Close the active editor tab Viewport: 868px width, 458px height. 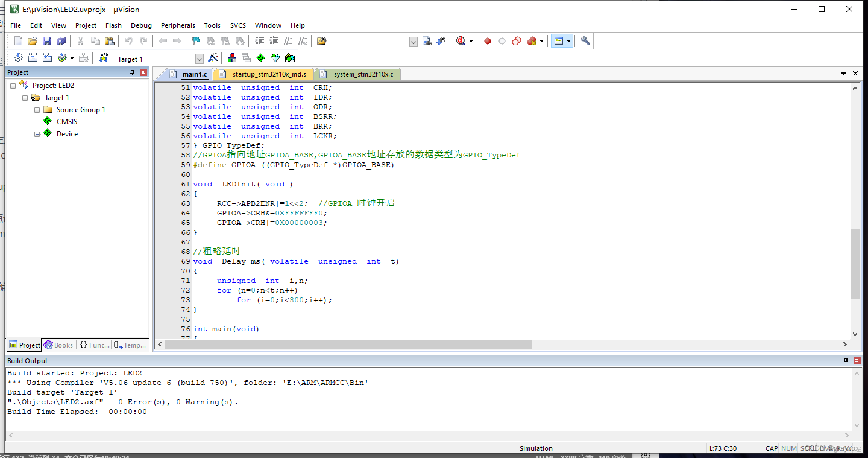click(x=855, y=74)
